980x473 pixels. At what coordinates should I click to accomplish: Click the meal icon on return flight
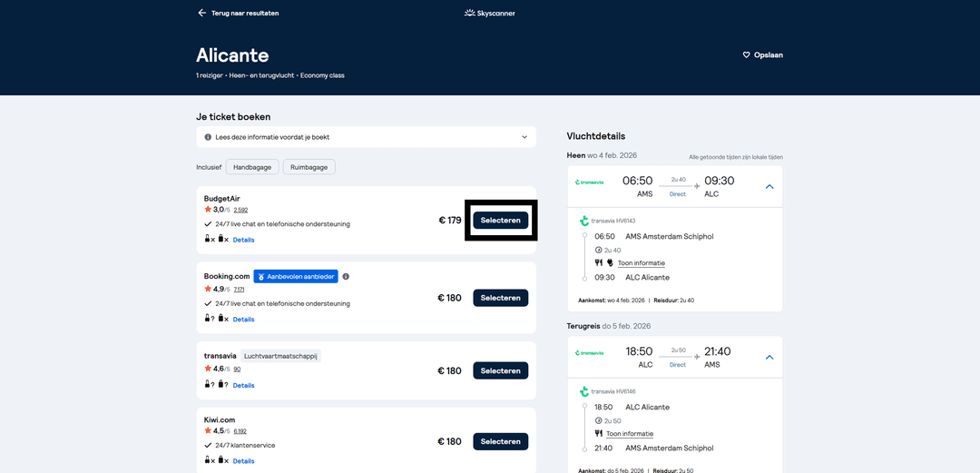coord(599,434)
